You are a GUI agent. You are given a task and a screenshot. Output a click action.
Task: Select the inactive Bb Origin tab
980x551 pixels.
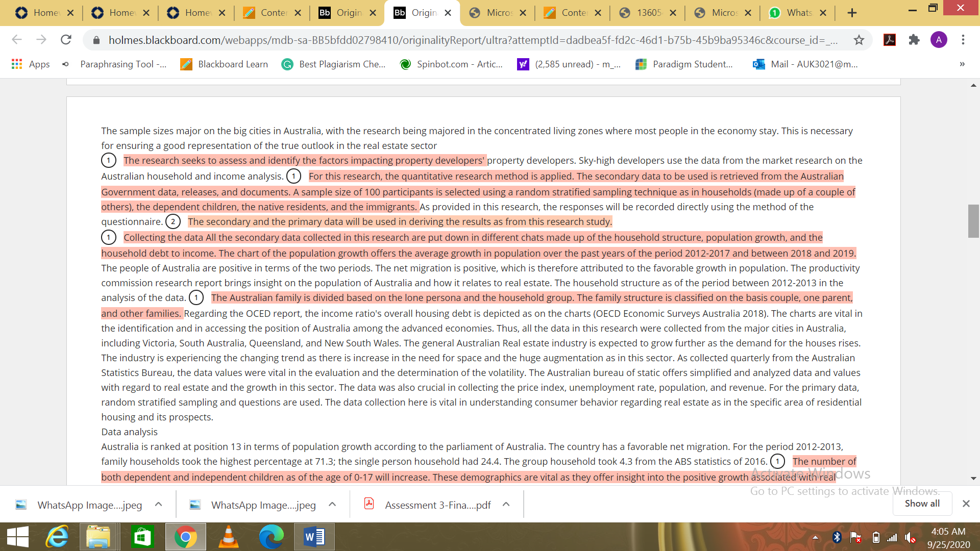347,13
